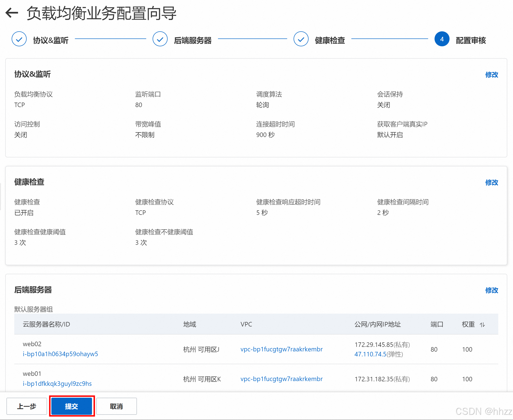Select the 后端服务器 step label
513x420 pixels.
tap(193, 40)
